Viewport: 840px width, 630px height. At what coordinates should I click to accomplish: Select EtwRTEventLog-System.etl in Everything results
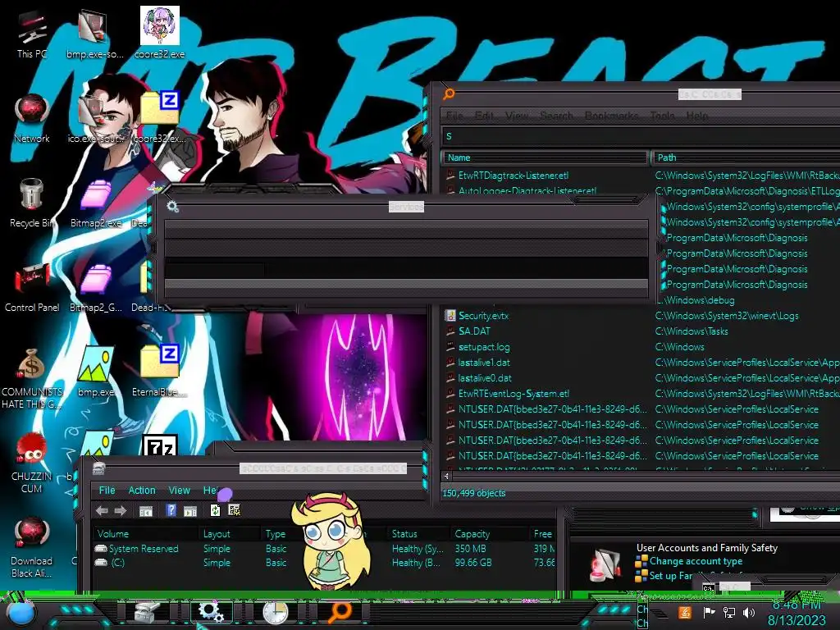click(x=514, y=393)
